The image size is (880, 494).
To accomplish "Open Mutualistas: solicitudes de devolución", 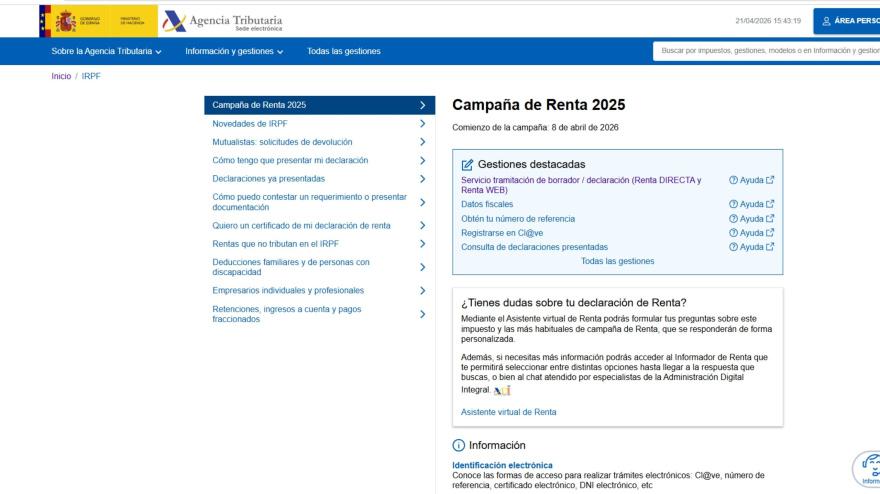I will pos(319,142).
